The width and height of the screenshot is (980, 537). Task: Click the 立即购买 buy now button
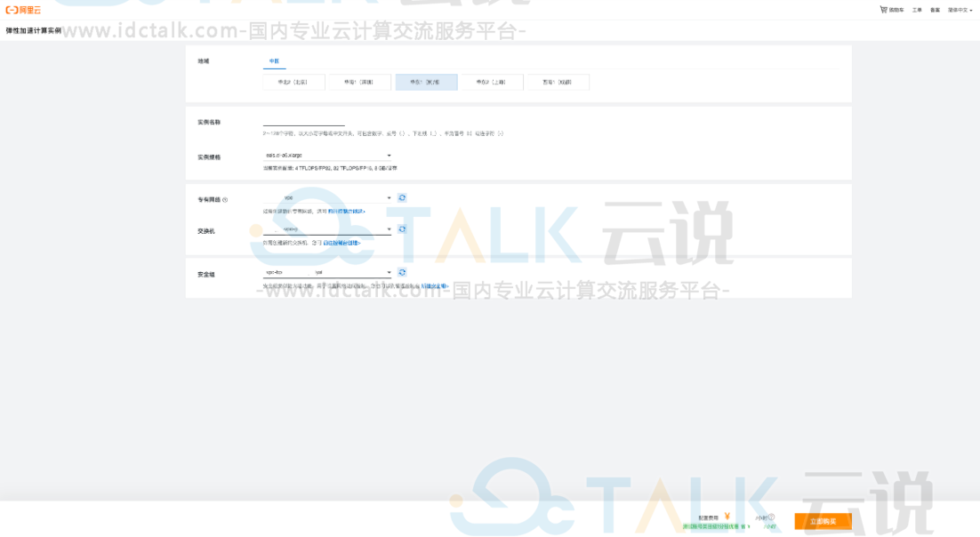(823, 521)
